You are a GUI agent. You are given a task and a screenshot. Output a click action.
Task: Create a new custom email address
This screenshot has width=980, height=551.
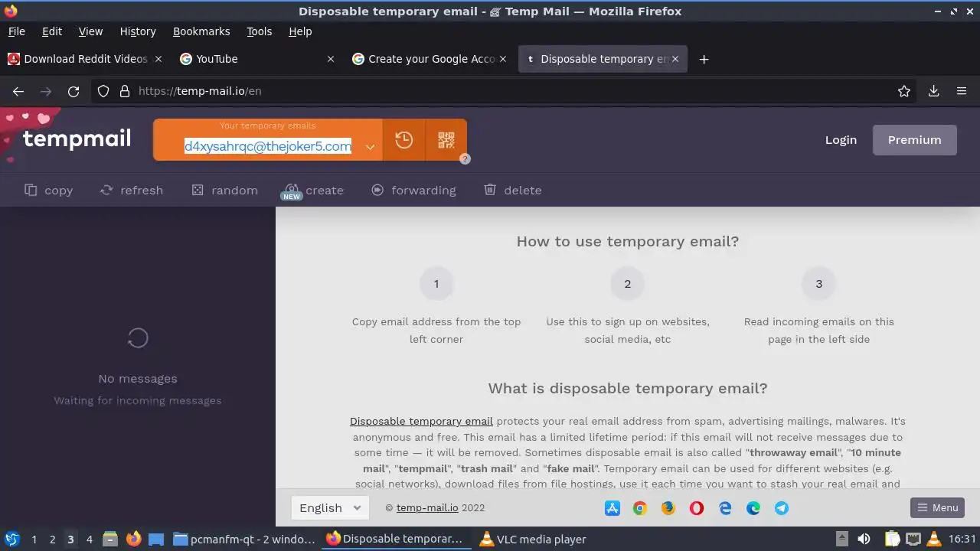[314, 190]
